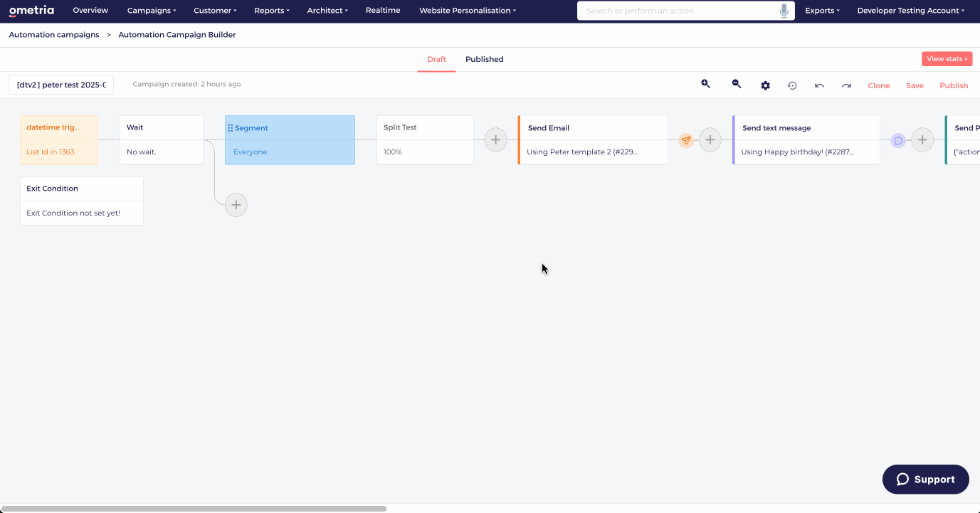Select the Send text message node

coord(806,140)
